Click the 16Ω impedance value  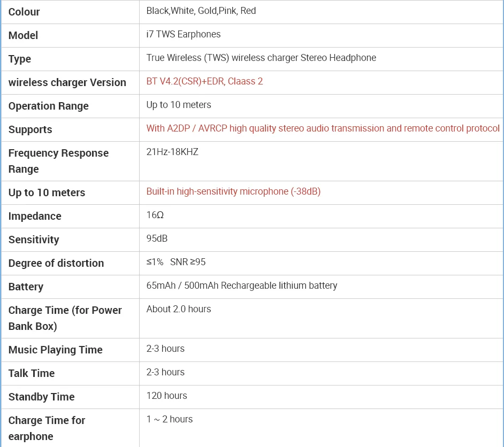155,215
